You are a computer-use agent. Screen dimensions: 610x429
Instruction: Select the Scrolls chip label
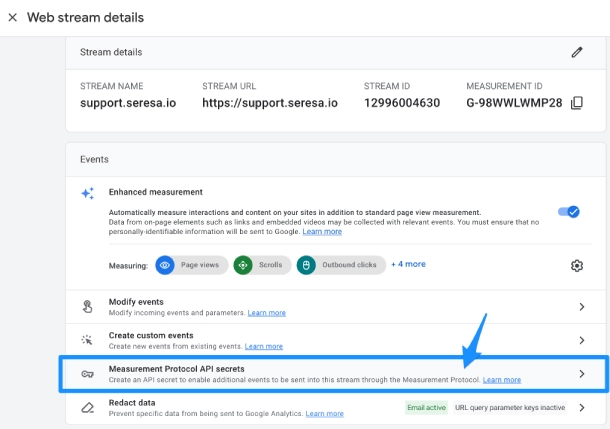(270, 265)
